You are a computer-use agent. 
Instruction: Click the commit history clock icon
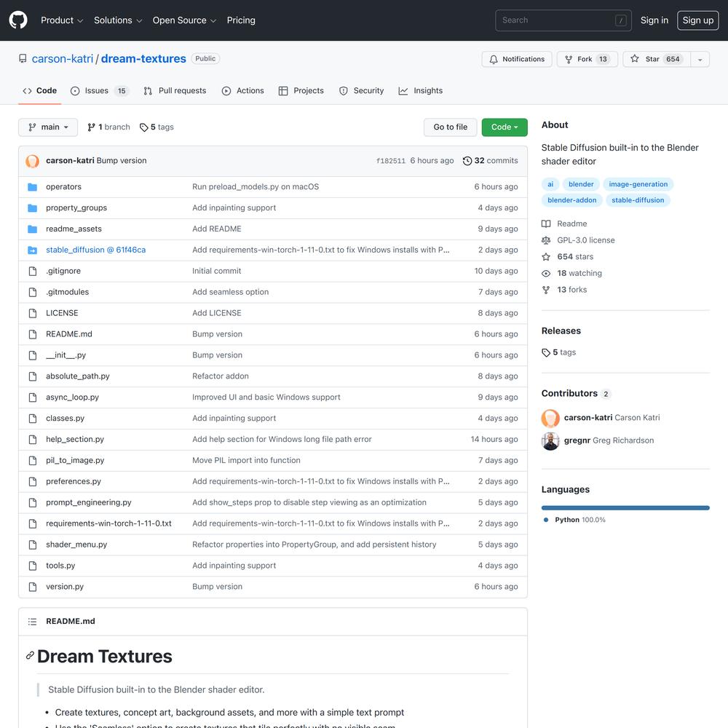(x=467, y=161)
